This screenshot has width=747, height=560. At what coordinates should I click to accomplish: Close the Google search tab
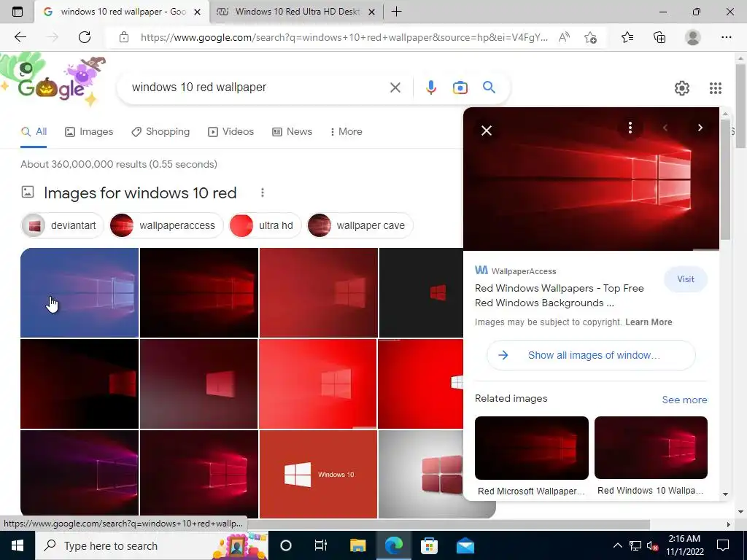pos(197,12)
